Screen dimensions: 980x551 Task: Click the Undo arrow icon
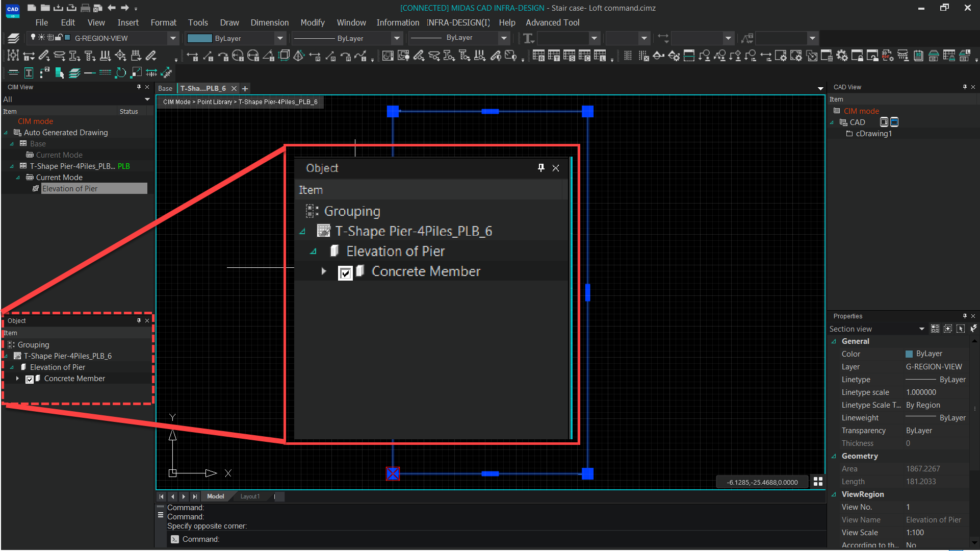pos(112,8)
